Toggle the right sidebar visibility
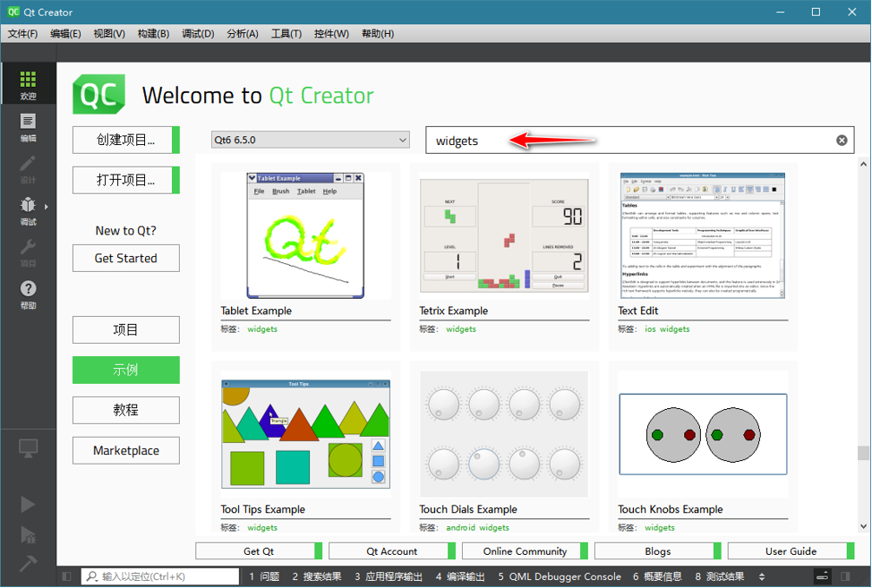Screen dimensions: 872x588 [845, 576]
